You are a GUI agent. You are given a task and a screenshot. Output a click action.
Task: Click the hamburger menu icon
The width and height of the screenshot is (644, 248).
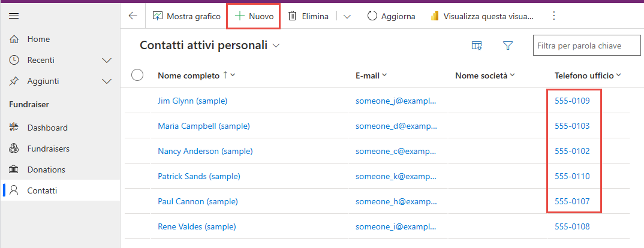[x=13, y=16]
